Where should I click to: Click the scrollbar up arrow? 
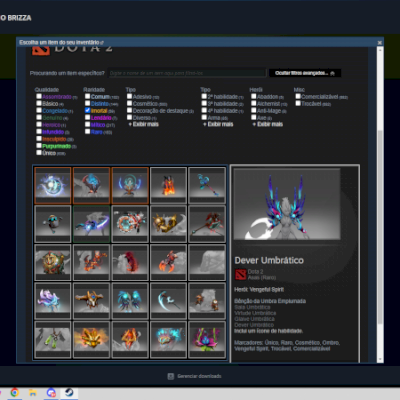pyautogui.click(x=380, y=50)
